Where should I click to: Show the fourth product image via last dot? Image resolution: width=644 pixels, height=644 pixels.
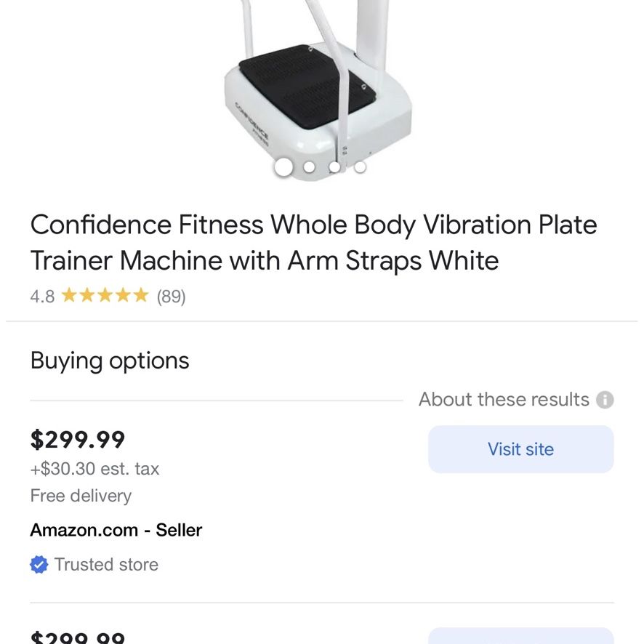[x=360, y=166]
